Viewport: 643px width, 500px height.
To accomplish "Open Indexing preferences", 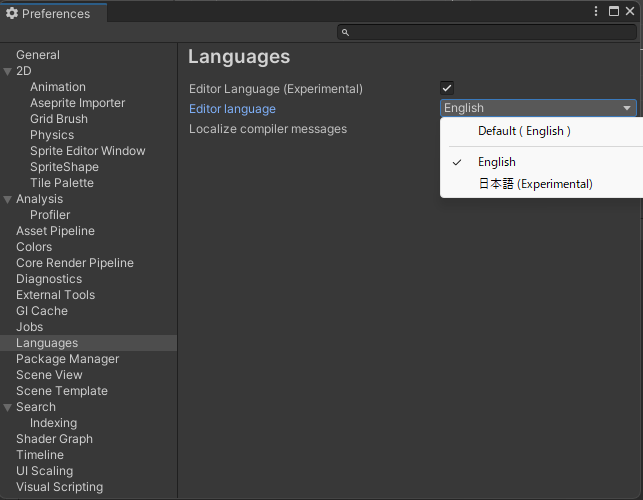I will [54, 423].
